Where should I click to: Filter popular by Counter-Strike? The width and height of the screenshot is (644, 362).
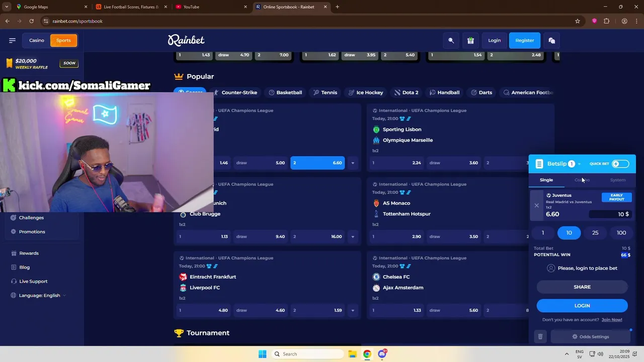point(235,93)
